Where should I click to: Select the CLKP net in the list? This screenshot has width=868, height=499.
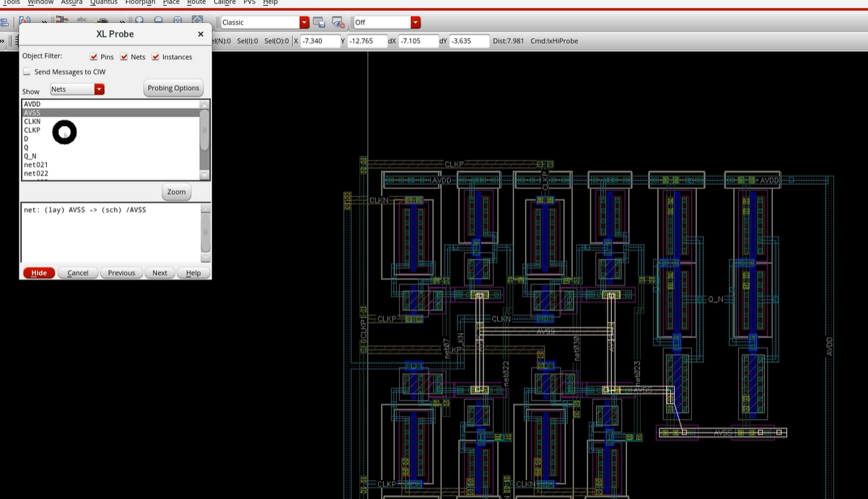click(110, 130)
